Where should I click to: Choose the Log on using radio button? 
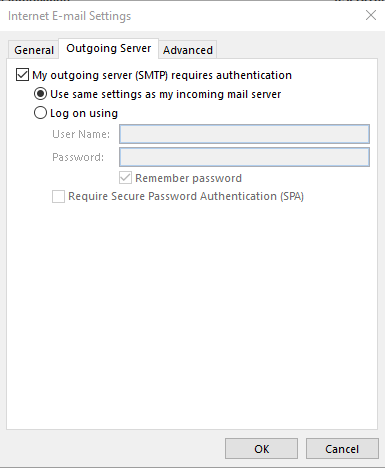40,113
